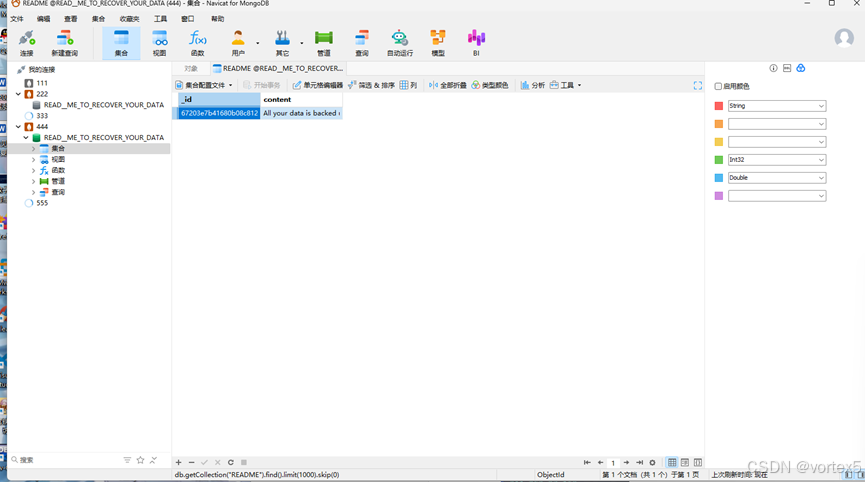Click the refresh icon in bottom bar
Screen dimensions: 865x482
click(231, 462)
